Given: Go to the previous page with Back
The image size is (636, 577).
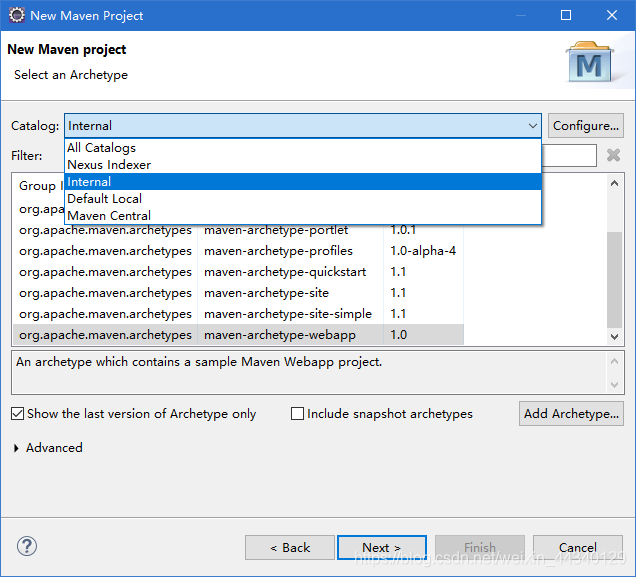Looking at the screenshot, I should tap(290, 547).
